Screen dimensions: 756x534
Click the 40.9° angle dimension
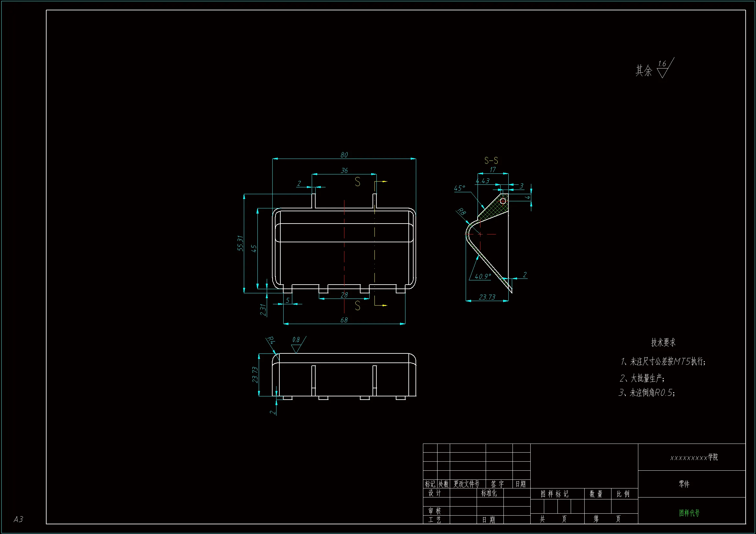click(482, 277)
